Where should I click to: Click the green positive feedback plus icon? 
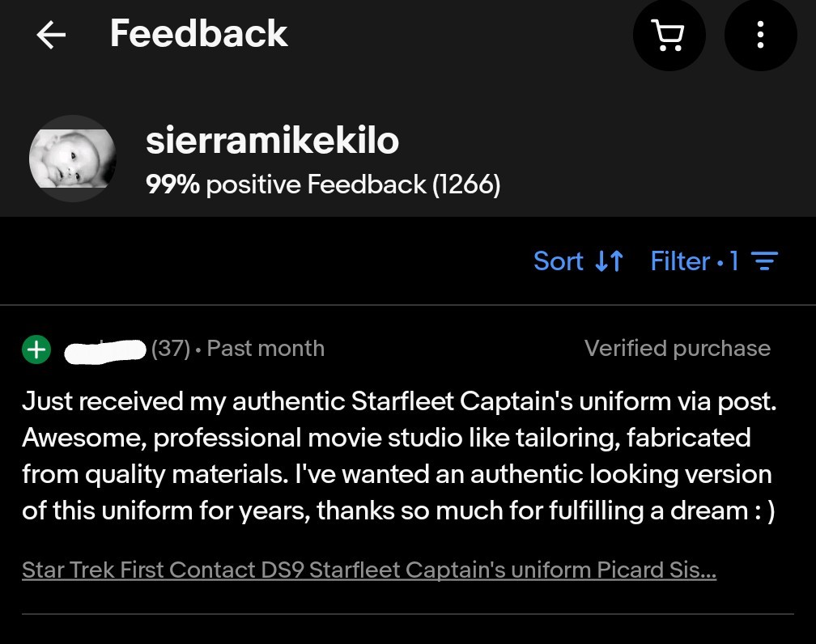[x=36, y=349]
